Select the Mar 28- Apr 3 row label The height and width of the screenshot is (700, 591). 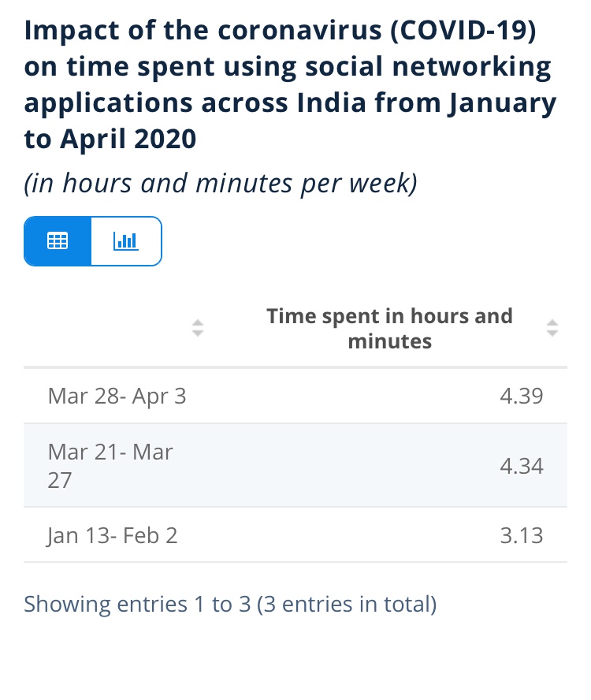(117, 395)
